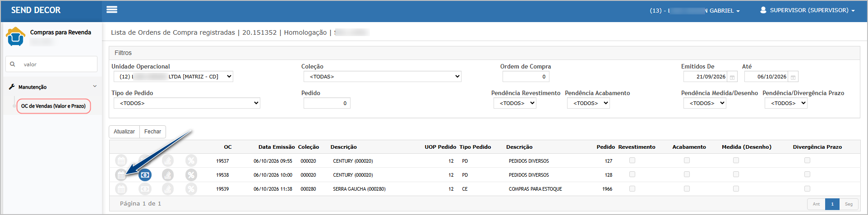Image resolution: width=868 pixels, height=215 pixels.
Task: Open the Coleção dropdown
Action: [x=383, y=77]
